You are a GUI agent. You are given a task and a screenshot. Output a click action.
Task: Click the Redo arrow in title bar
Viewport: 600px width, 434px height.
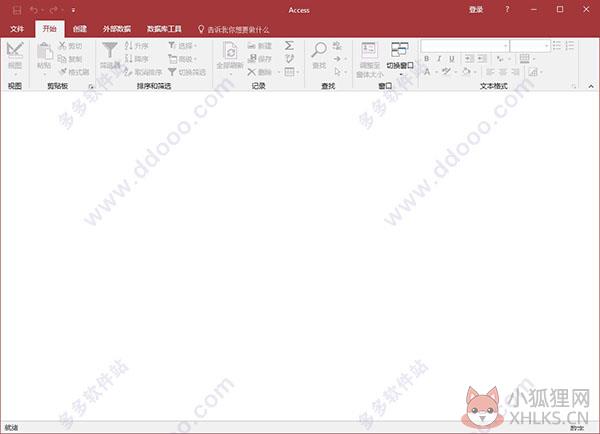tap(53, 10)
